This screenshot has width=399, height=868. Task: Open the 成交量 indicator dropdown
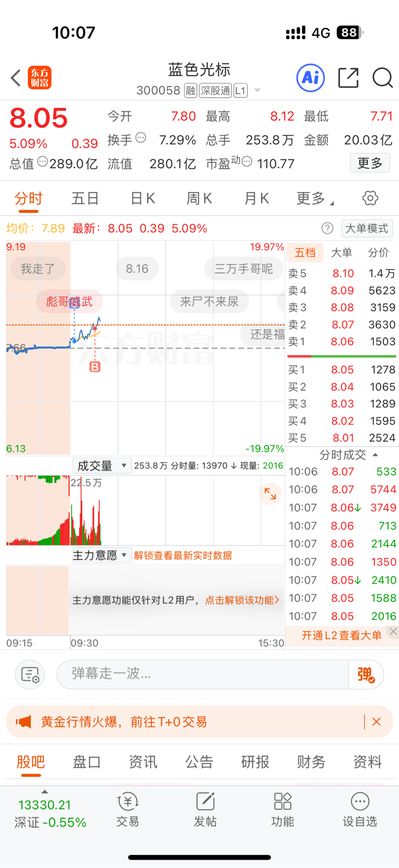click(x=101, y=466)
